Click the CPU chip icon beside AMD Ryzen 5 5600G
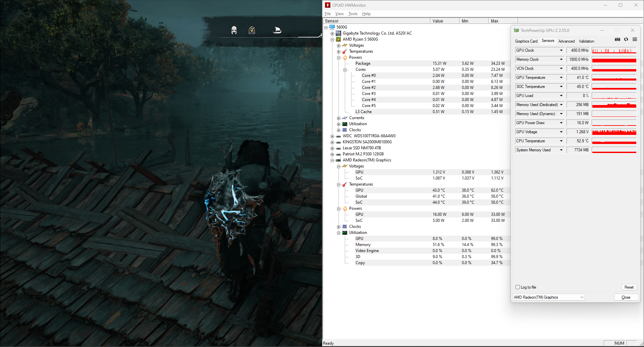 338,39
